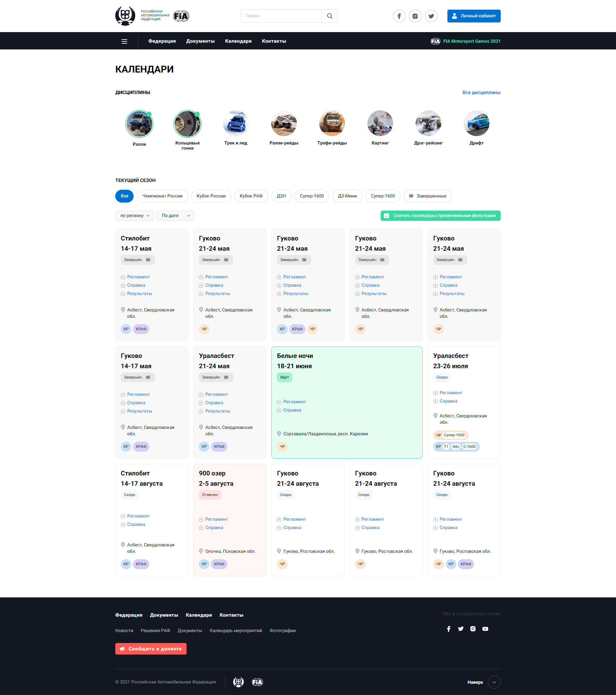Toggle the Д3-Мини filter chip
The height and width of the screenshot is (695, 616).
pyautogui.click(x=347, y=196)
